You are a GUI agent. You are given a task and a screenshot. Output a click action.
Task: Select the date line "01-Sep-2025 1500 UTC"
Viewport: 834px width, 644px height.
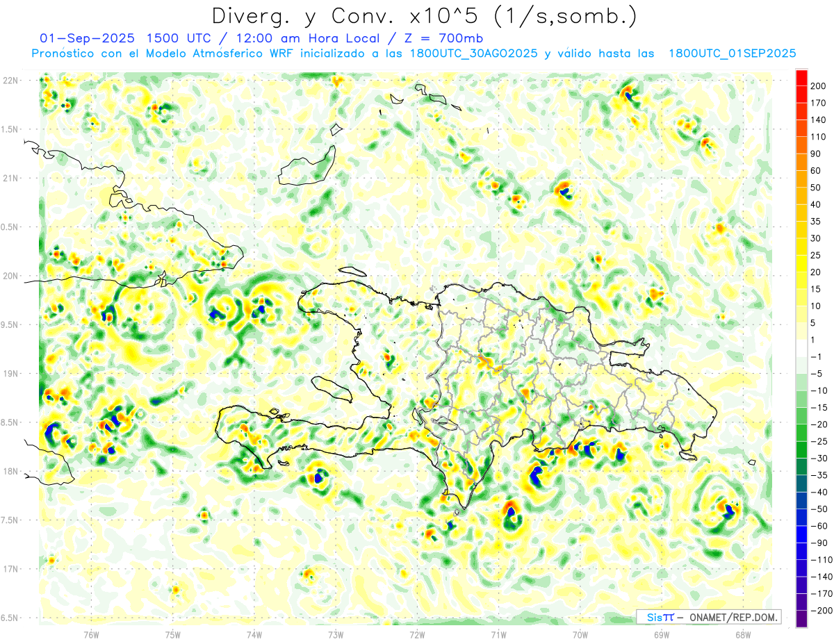(x=125, y=38)
